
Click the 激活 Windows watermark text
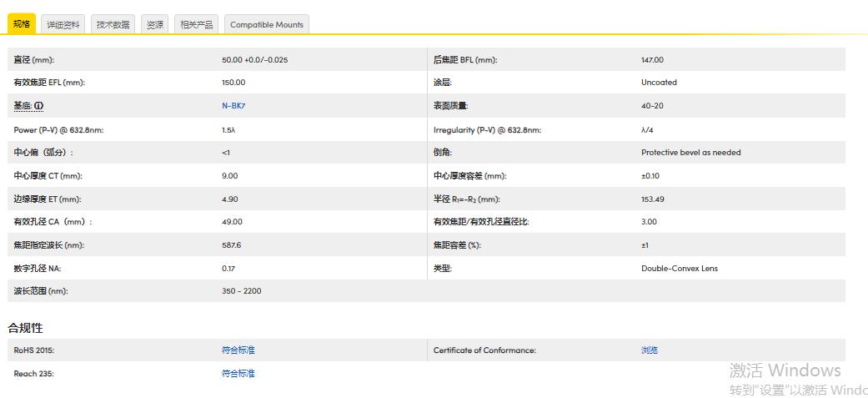pyautogui.click(x=785, y=370)
